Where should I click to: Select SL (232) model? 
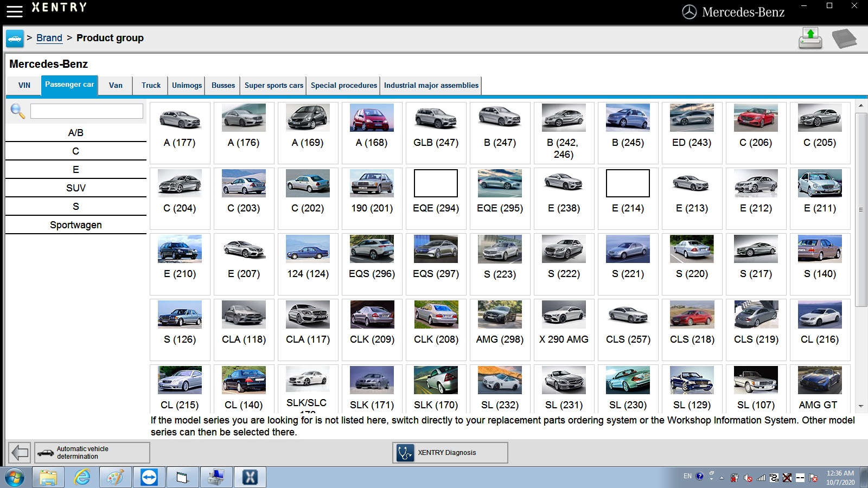coord(500,389)
